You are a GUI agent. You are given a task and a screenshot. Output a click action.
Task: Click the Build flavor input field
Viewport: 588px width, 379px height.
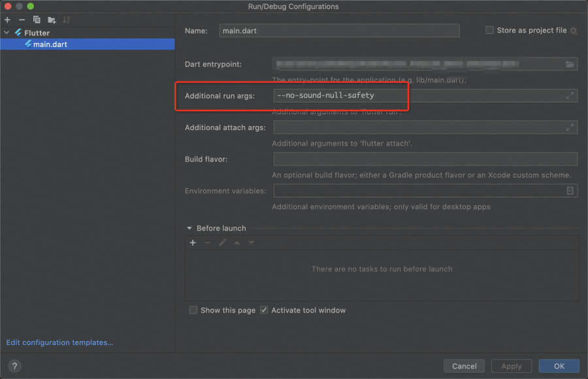(x=425, y=159)
